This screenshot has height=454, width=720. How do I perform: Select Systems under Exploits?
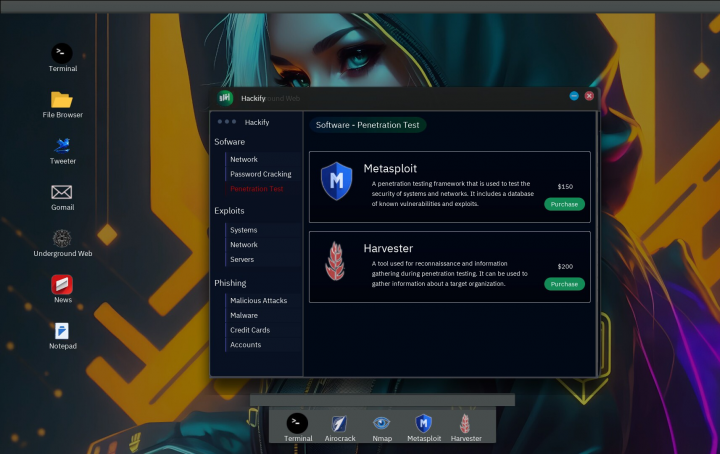pyautogui.click(x=244, y=230)
